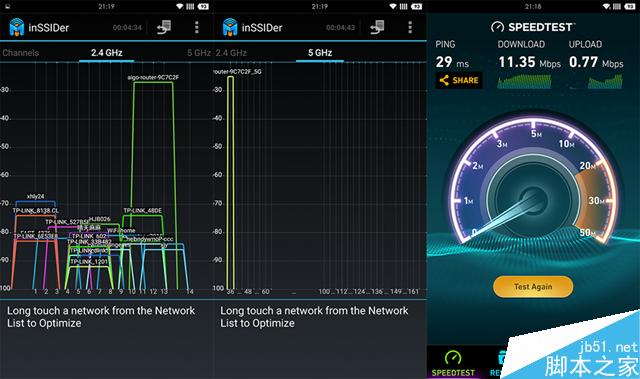Image resolution: width=640 pixels, height=379 pixels.
Task: Tap Wi-Fi status icon in left status bar
Action: pos(180,6)
